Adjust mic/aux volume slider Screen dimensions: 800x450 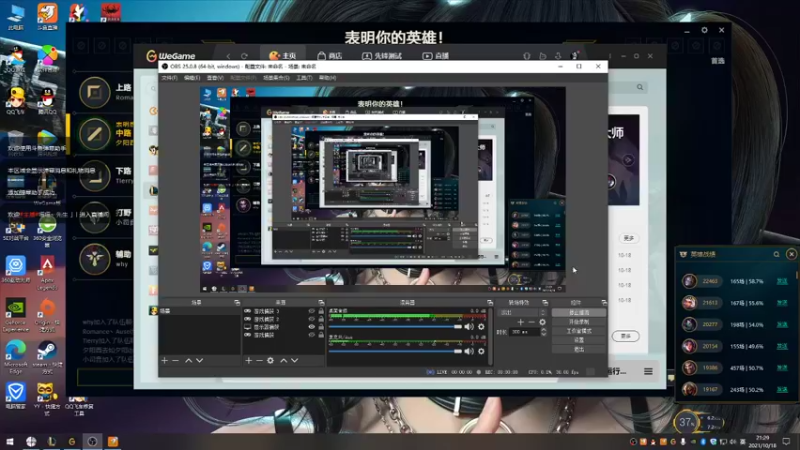[x=395, y=351]
